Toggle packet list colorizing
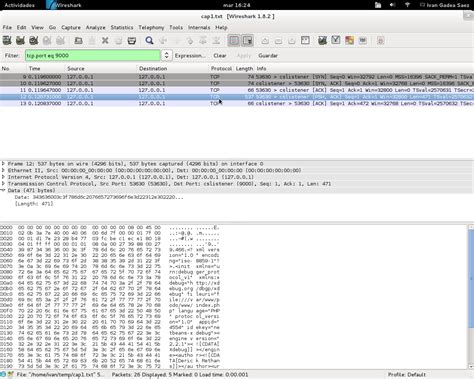 pos(234,41)
